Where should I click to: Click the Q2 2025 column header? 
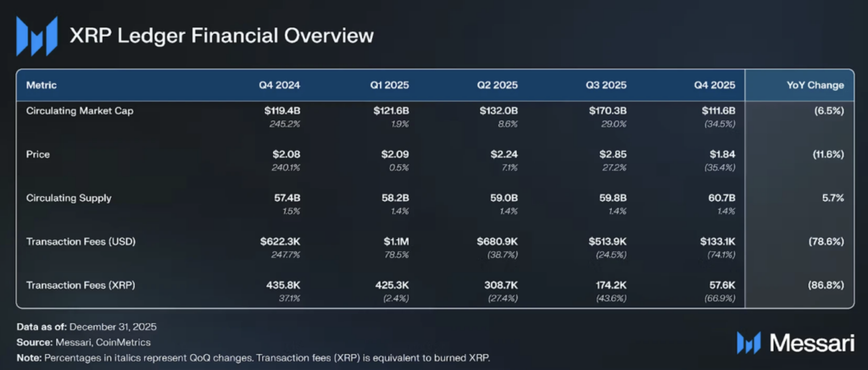498,86
